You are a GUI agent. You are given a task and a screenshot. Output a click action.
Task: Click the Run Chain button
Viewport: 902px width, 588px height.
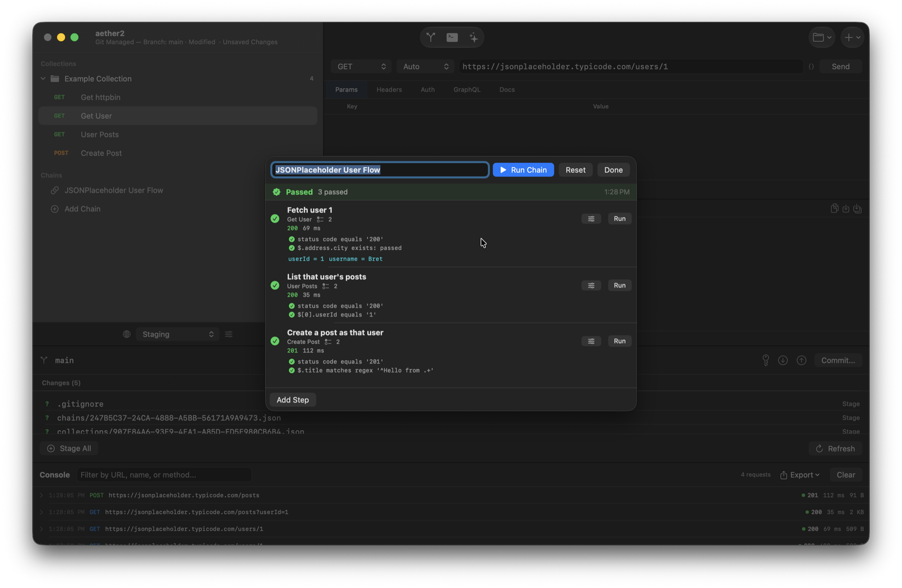(x=523, y=170)
